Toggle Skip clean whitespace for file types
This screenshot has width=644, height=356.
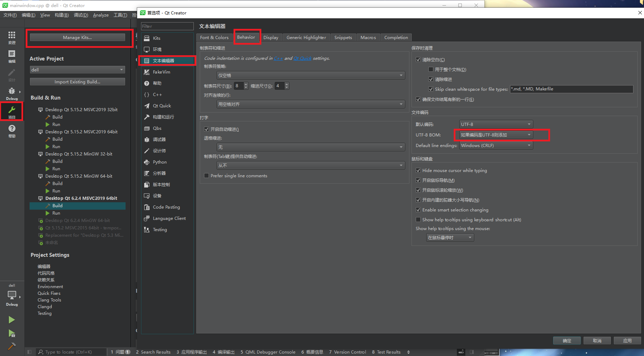pos(431,89)
